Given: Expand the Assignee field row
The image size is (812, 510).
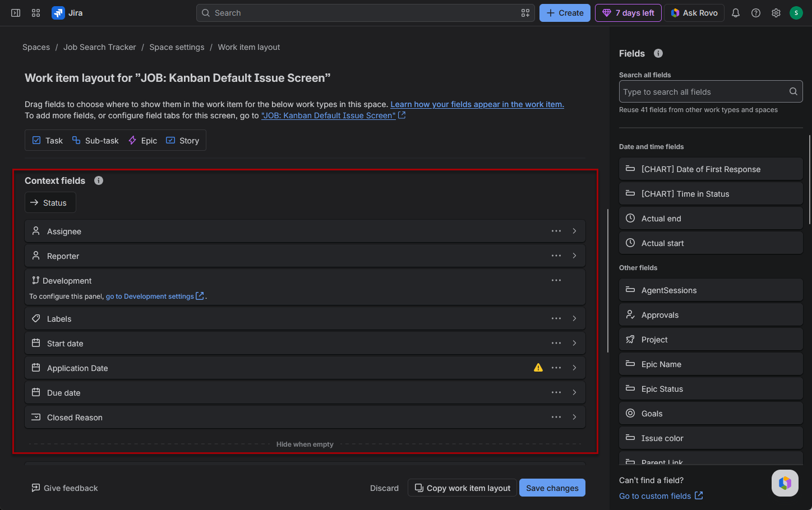Looking at the screenshot, I should click(x=575, y=231).
